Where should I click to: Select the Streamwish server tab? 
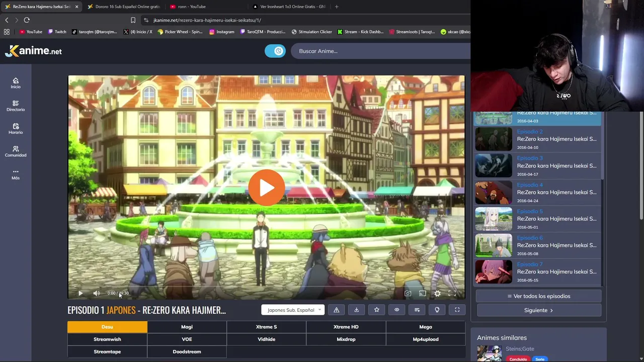(x=107, y=339)
